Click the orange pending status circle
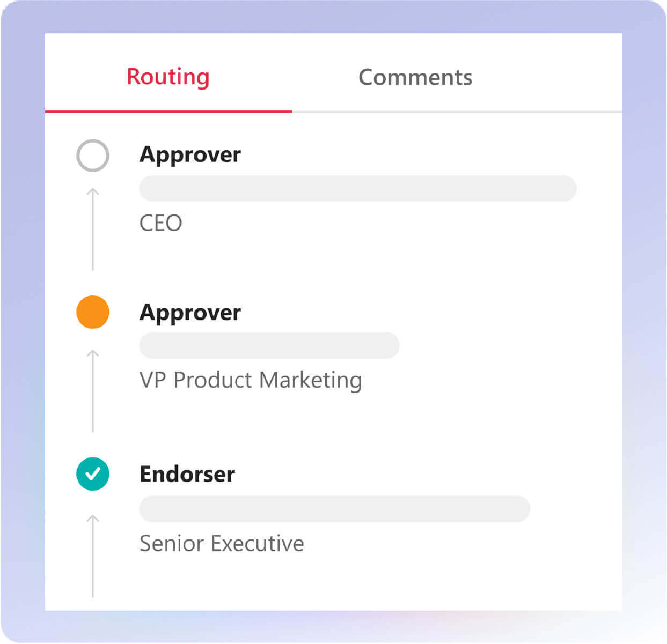This screenshot has height=644, width=667. 93,312
